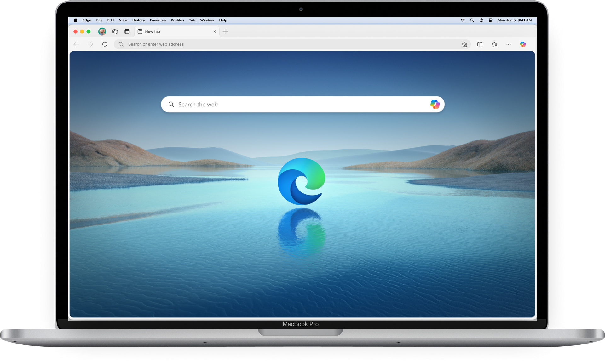Open the Edit menu
Screen dimensions: 605x364
coord(111,20)
